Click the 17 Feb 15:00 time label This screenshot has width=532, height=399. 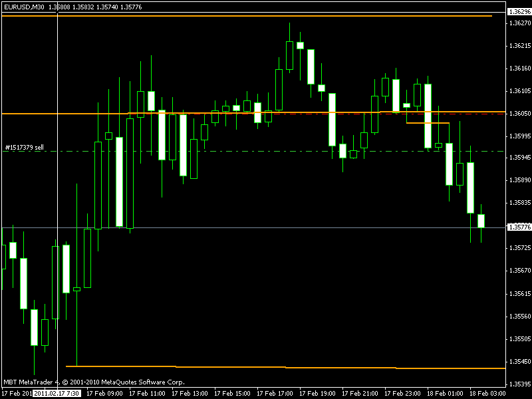232,394
